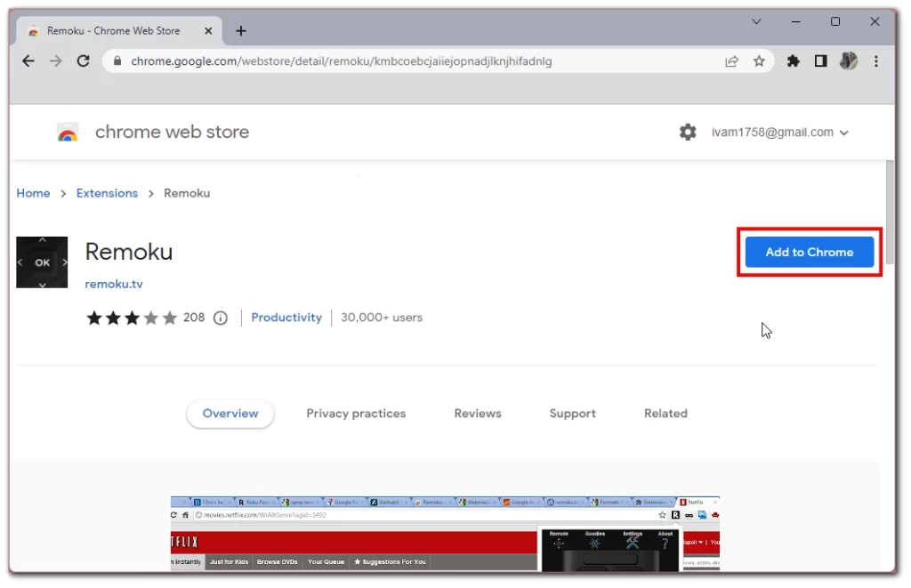Click the rating info circle icon

pos(221,318)
